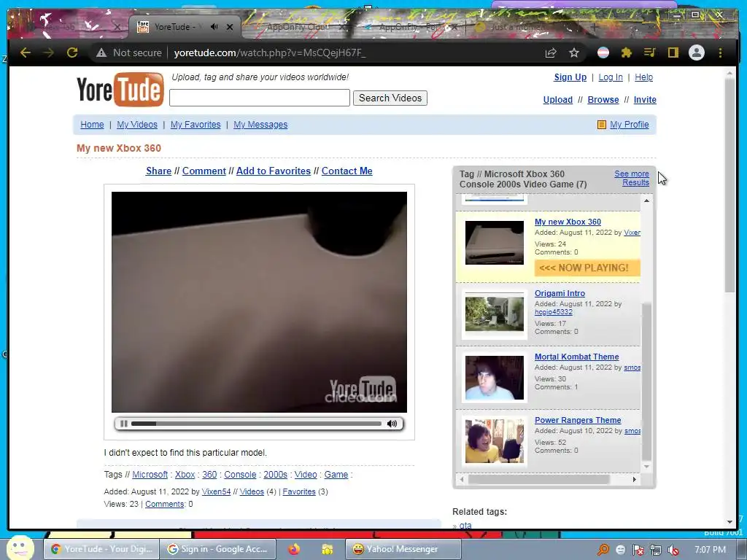This screenshot has height=560, width=747.
Task: Click the related list horizontal scrollbar
Action: [x=538, y=480]
